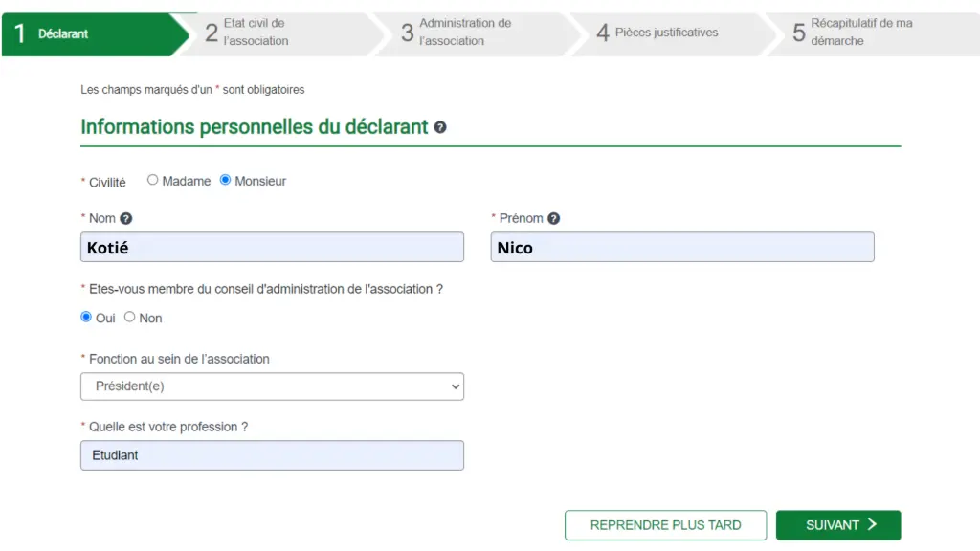This screenshot has height=551, width=980.
Task: Click the help icon beside Prénom label
Action: pyautogui.click(x=553, y=219)
